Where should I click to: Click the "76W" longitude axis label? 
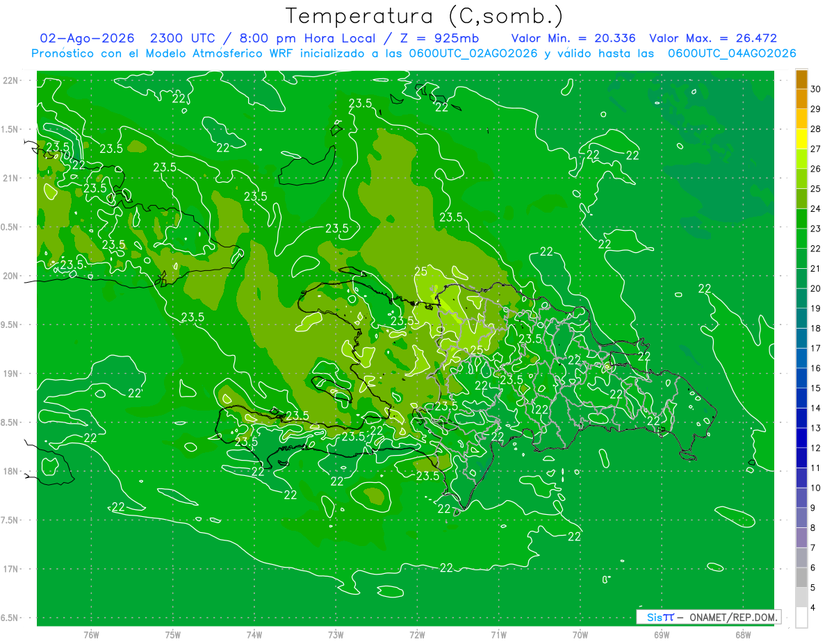[x=91, y=634]
